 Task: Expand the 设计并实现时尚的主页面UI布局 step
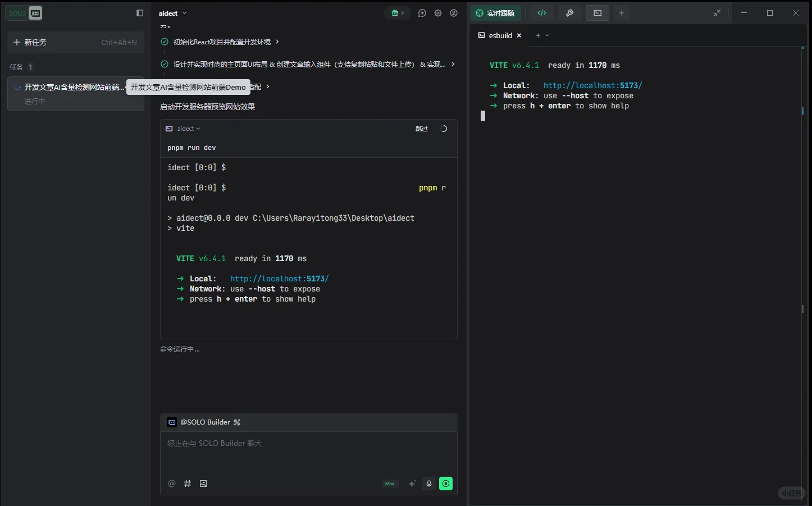pos(308,64)
